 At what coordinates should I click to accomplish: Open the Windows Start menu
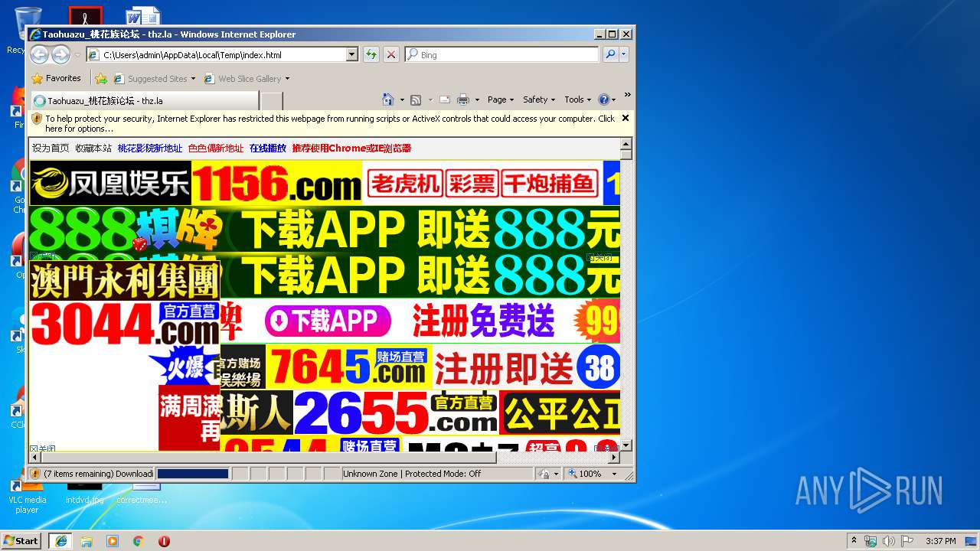pos(21,540)
